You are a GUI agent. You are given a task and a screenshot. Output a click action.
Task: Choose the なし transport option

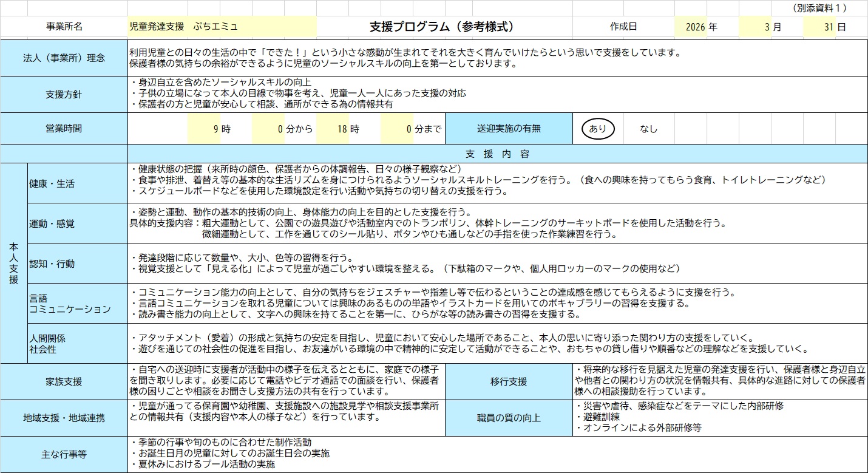point(648,129)
